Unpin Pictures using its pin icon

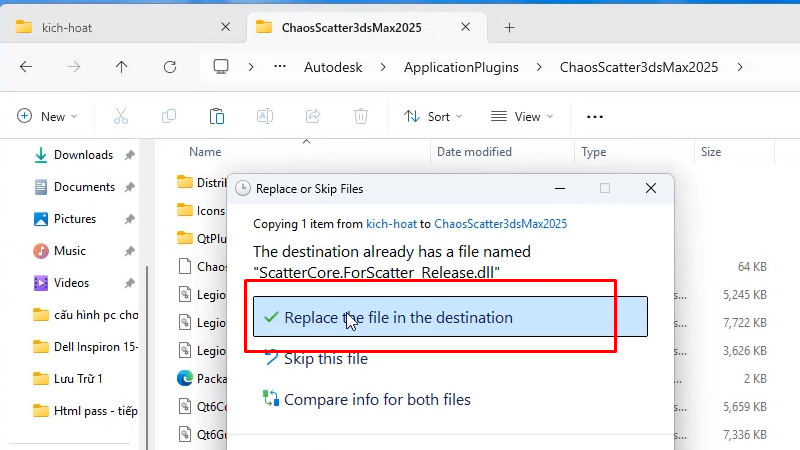click(x=130, y=219)
